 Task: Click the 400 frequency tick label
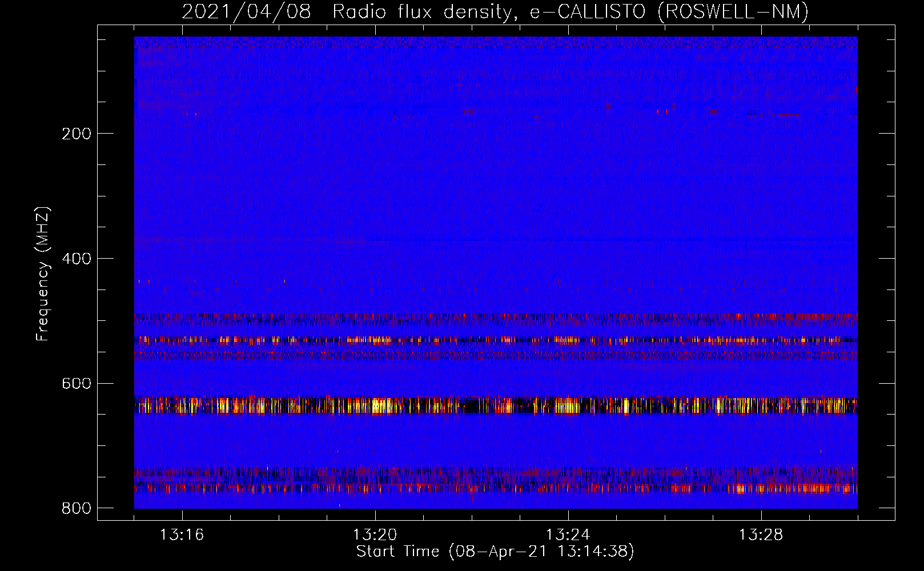coord(77,259)
